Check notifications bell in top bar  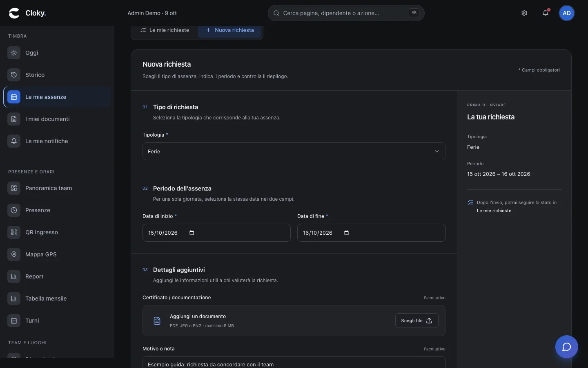(x=546, y=13)
